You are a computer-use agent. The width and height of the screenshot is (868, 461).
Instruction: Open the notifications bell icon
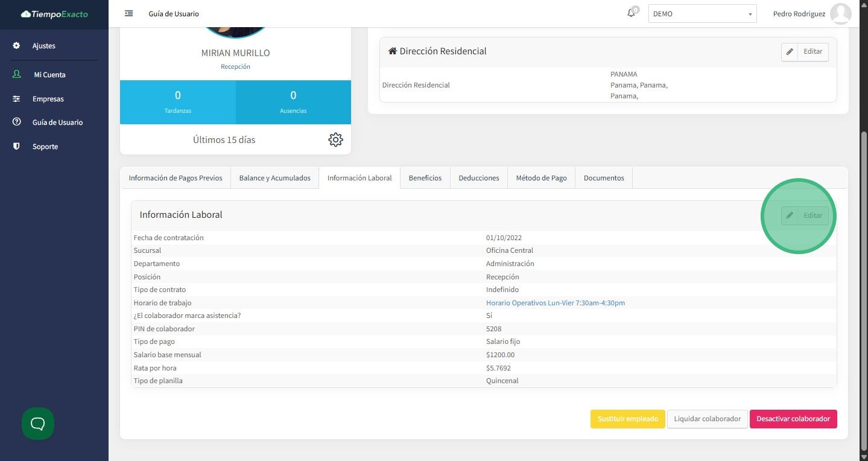coord(631,13)
